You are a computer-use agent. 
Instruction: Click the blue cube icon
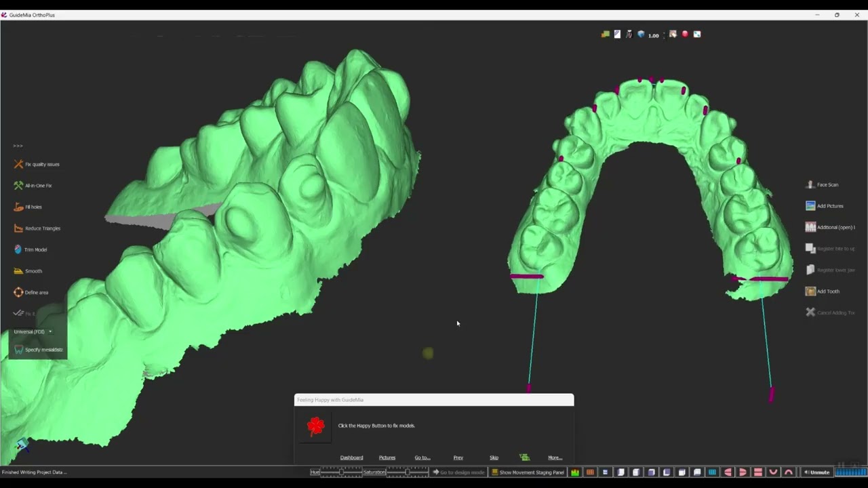click(x=641, y=34)
